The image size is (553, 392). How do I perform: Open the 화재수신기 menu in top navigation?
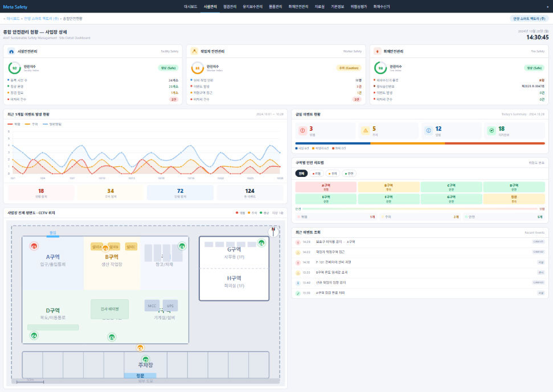[x=382, y=7]
